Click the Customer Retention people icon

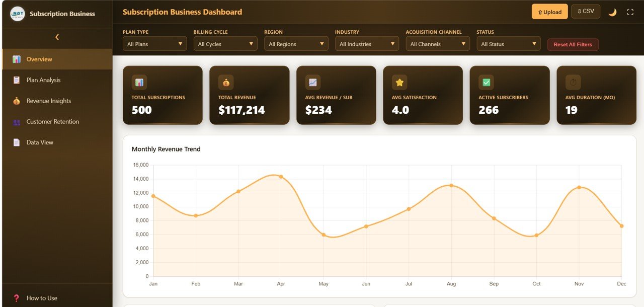pos(17,121)
